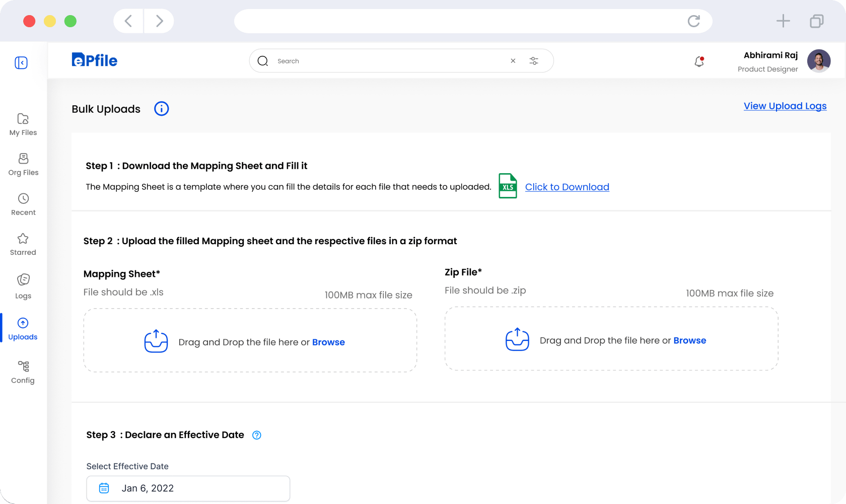Open the Abhirami Raj profile avatar
Image resolution: width=846 pixels, height=504 pixels.
pyautogui.click(x=818, y=61)
